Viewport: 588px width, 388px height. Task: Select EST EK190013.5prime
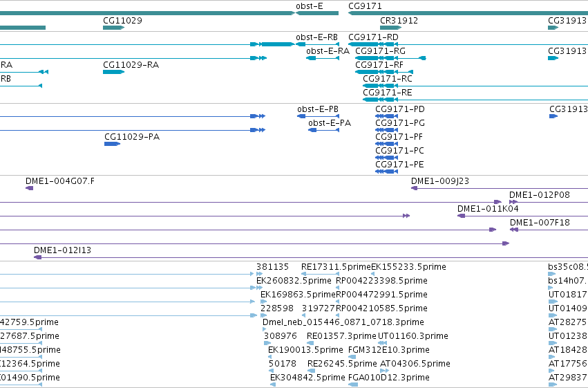pyautogui.click(x=272, y=358)
